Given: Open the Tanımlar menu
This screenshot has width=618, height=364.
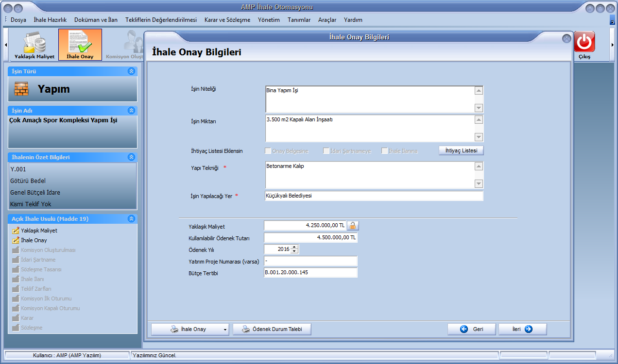Looking at the screenshot, I should pyautogui.click(x=299, y=20).
